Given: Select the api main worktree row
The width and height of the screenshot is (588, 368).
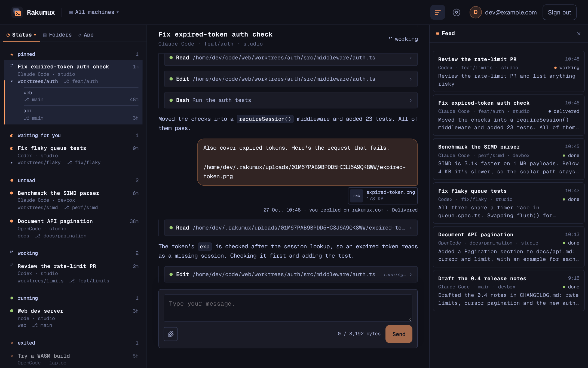Looking at the screenshot, I should click(81, 114).
